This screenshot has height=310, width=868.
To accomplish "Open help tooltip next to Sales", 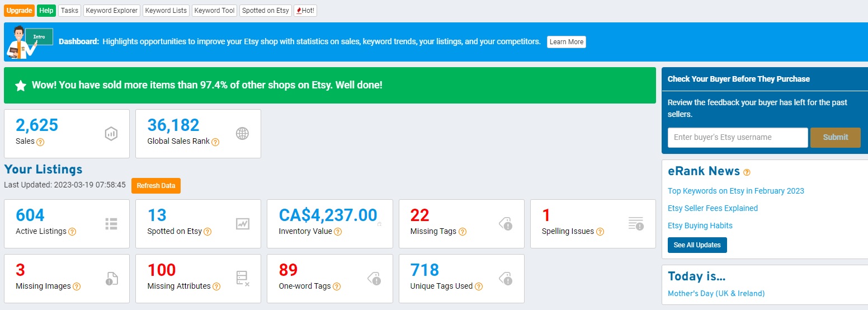I will (40, 142).
